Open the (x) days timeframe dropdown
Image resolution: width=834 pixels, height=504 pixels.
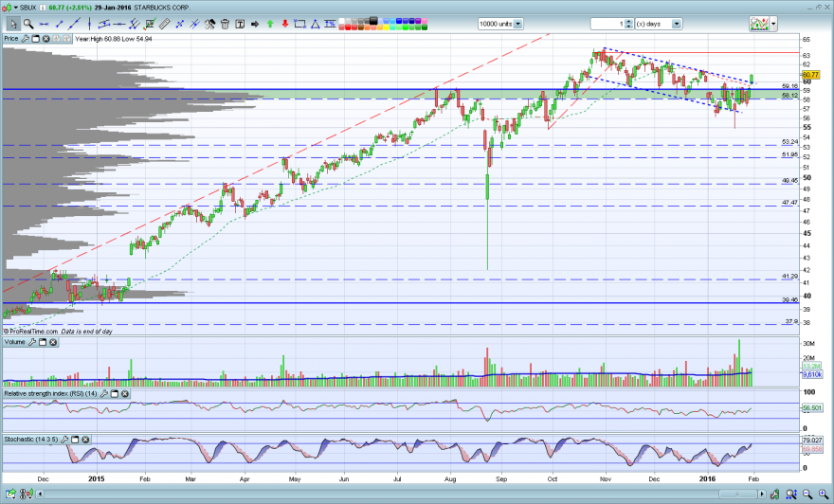(x=677, y=24)
